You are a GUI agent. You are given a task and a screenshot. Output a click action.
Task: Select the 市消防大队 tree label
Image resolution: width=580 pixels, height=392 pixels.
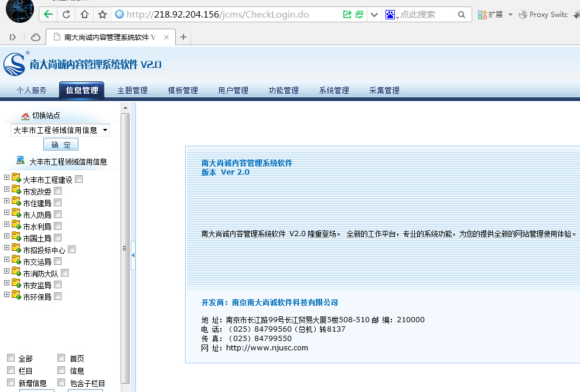tap(40, 274)
